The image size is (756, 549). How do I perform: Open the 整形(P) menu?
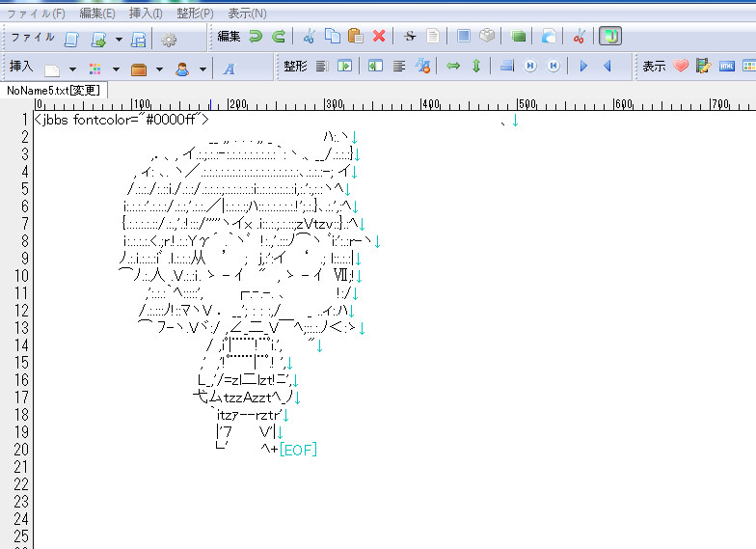click(x=195, y=14)
